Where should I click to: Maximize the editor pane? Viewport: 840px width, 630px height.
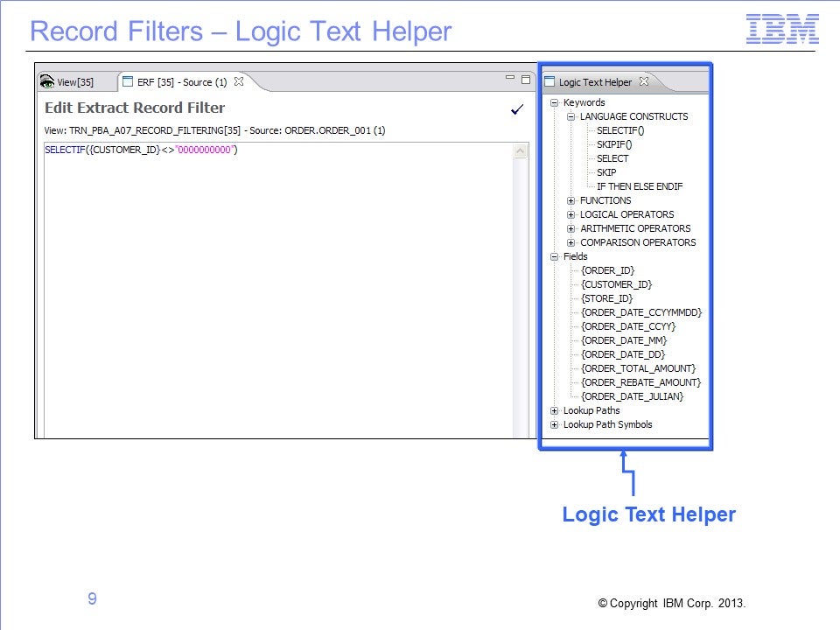pos(526,80)
